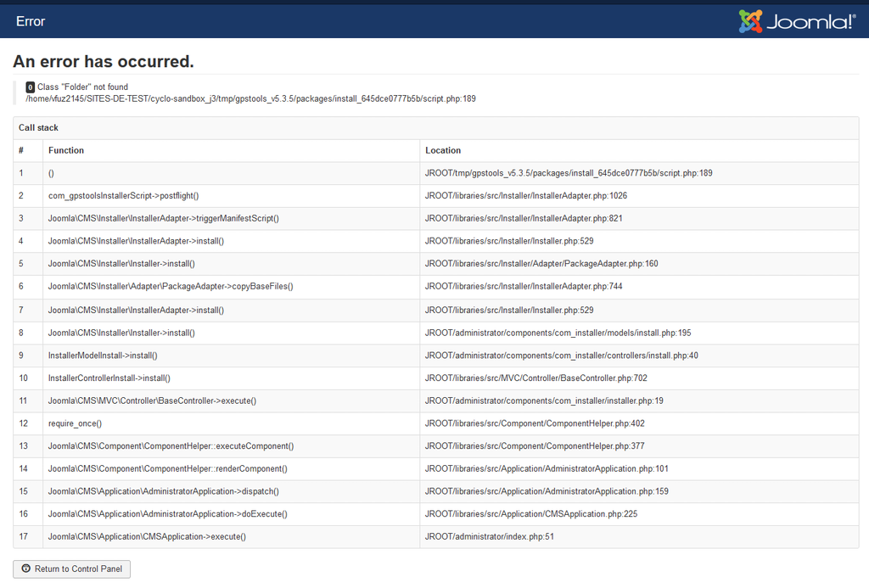Select PackageAdapter->copyBaseFiles() function cell

pyautogui.click(x=171, y=287)
